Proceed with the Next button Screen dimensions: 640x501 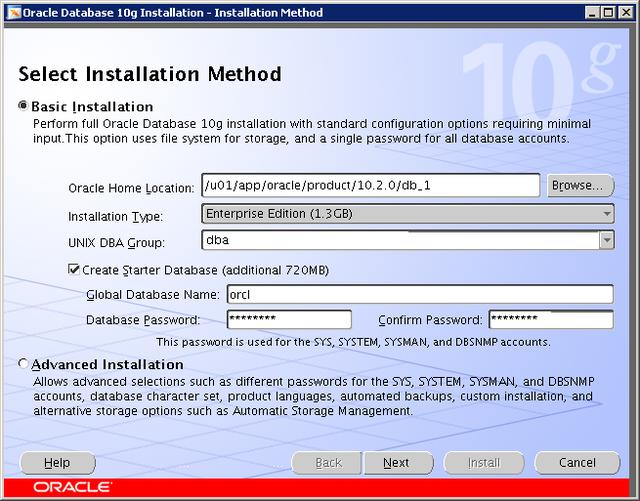click(398, 463)
